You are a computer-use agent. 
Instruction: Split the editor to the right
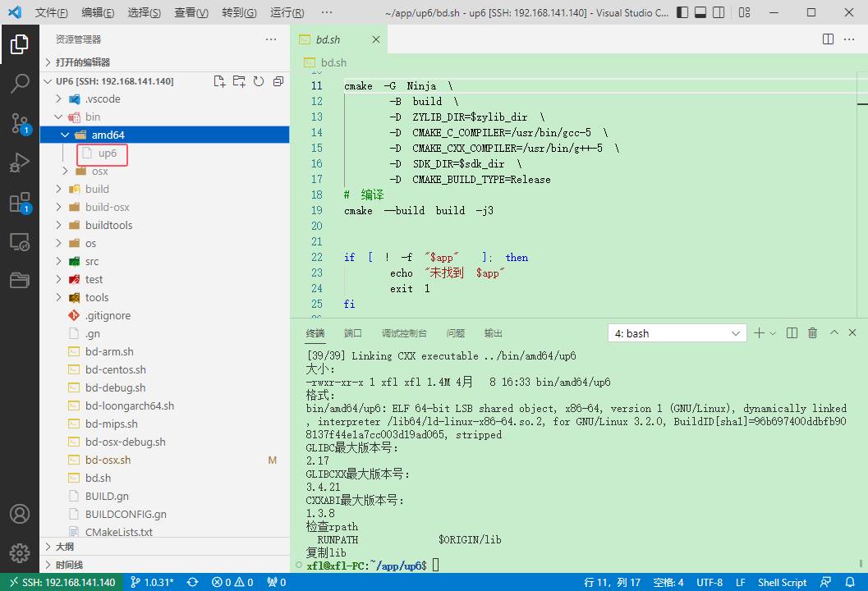pyautogui.click(x=829, y=39)
